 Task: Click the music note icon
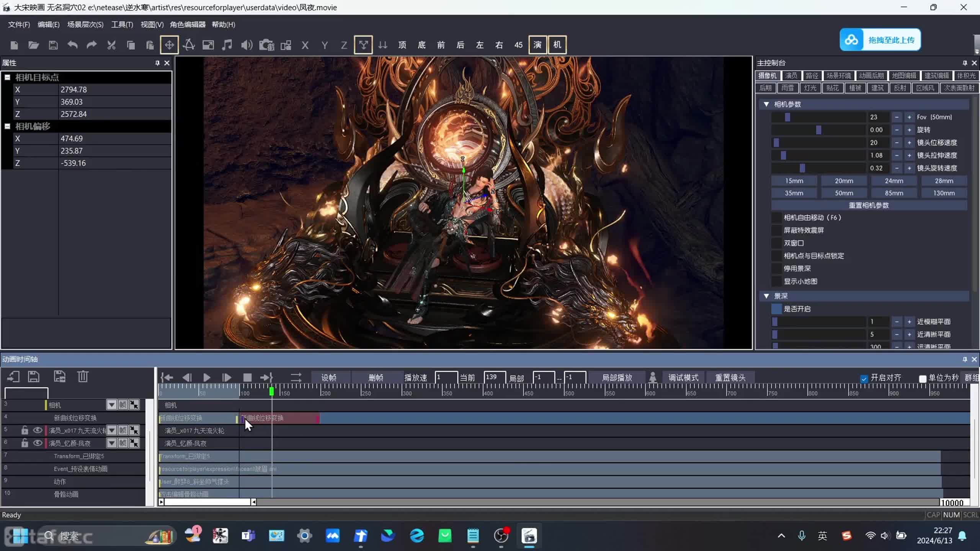coord(227,45)
